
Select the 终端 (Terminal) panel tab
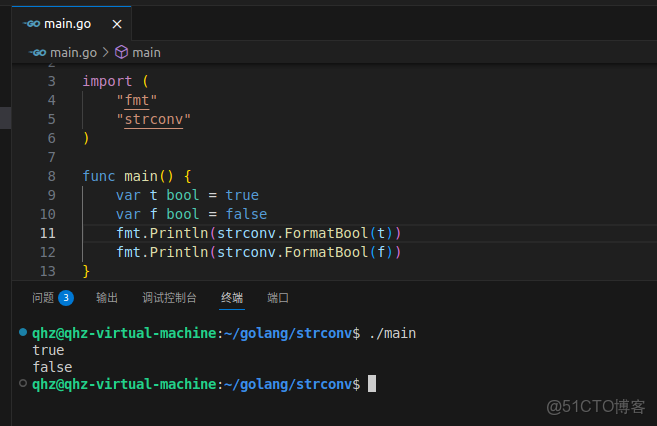[232, 297]
